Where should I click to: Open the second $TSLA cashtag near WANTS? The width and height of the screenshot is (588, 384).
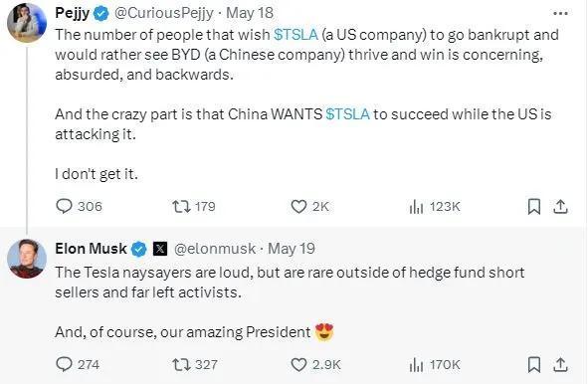click(x=347, y=114)
